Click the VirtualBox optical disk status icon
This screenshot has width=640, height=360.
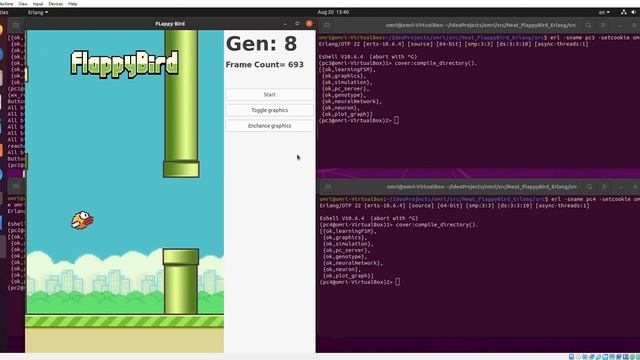click(578, 357)
